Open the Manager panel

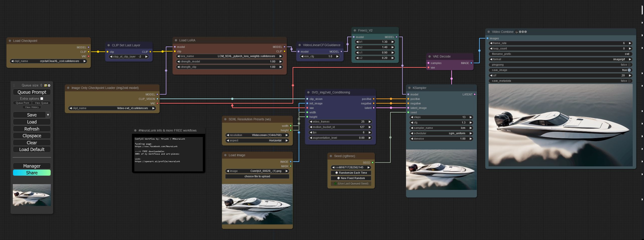click(x=32, y=166)
